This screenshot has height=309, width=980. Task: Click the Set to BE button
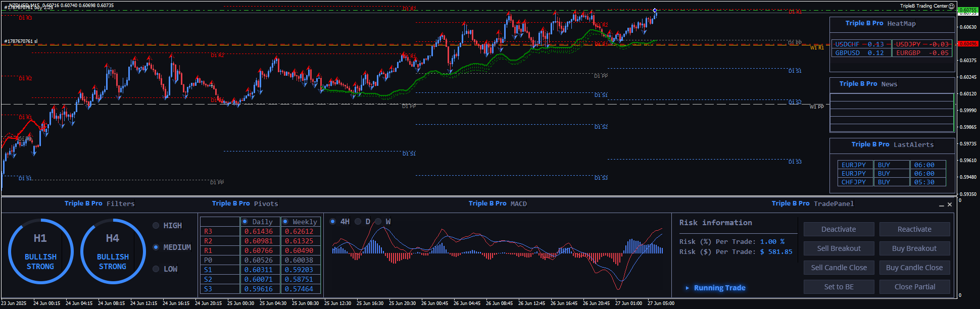coord(839,287)
